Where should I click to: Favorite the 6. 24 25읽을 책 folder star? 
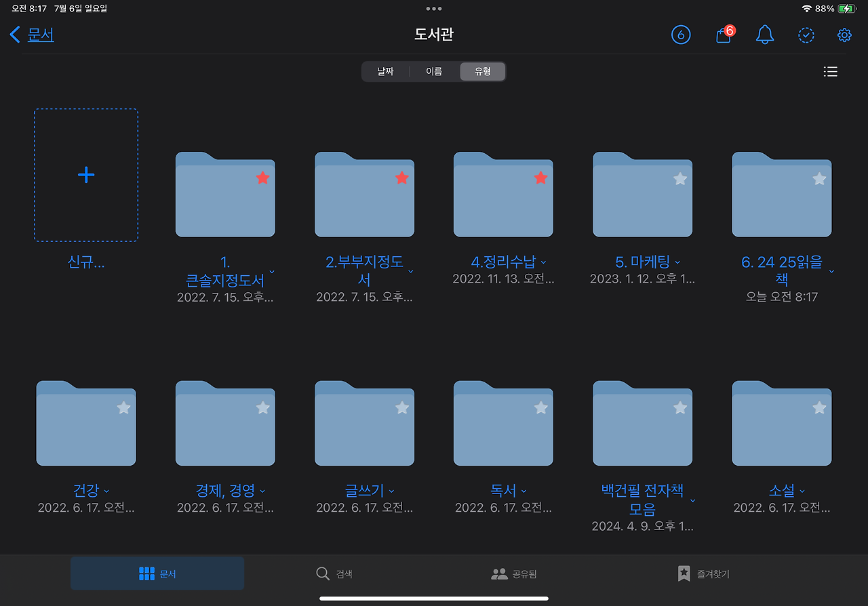point(819,178)
